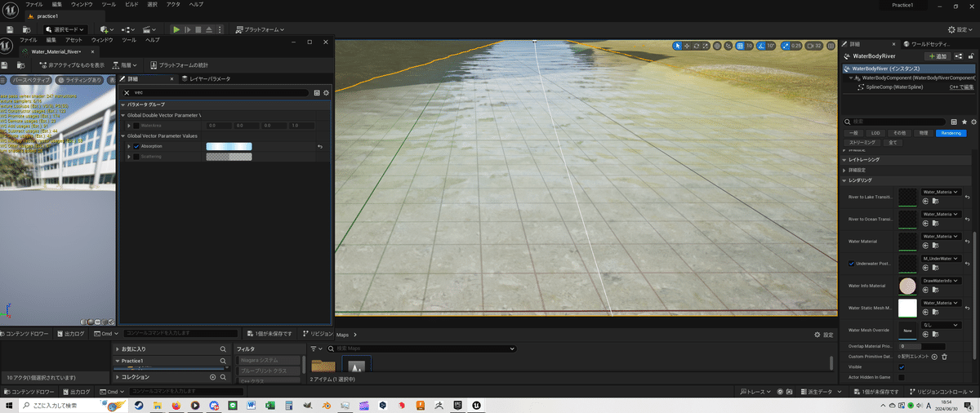Collapse the レンダリング section in details

(x=845, y=180)
